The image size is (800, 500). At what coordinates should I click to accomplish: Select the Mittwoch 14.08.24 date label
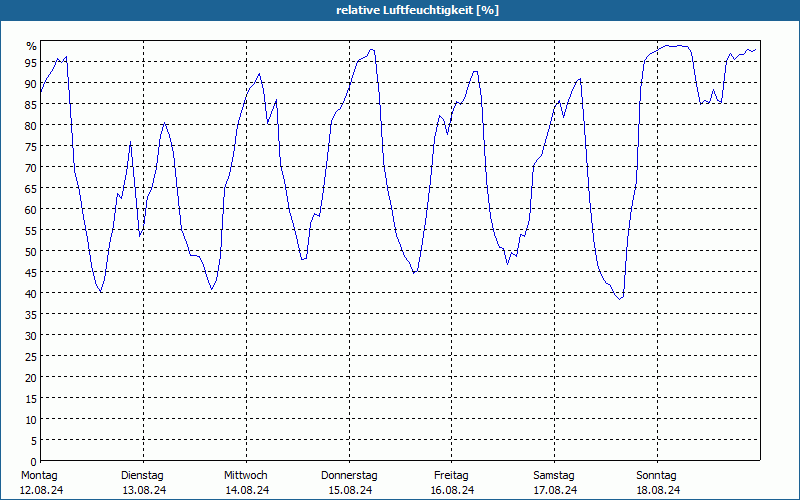coord(247,483)
